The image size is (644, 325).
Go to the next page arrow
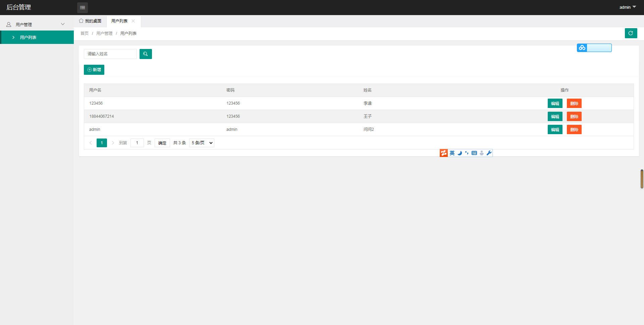[x=113, y=143]
